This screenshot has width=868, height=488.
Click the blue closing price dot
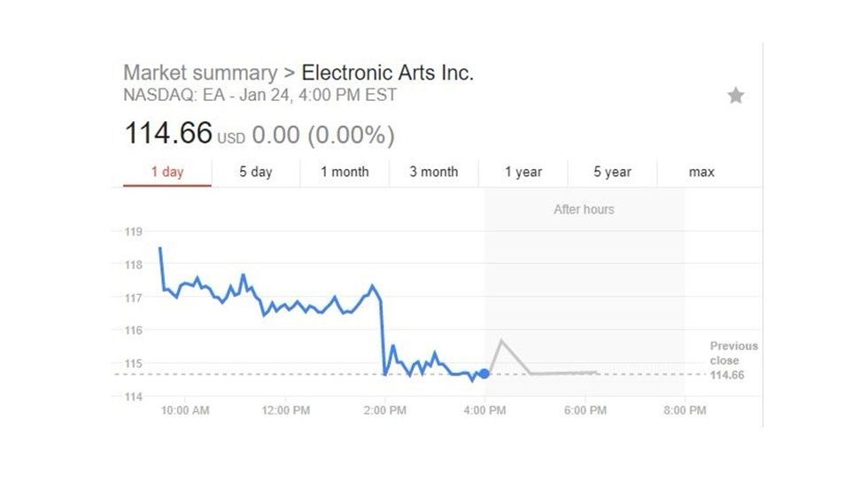[x=484, y=374]
